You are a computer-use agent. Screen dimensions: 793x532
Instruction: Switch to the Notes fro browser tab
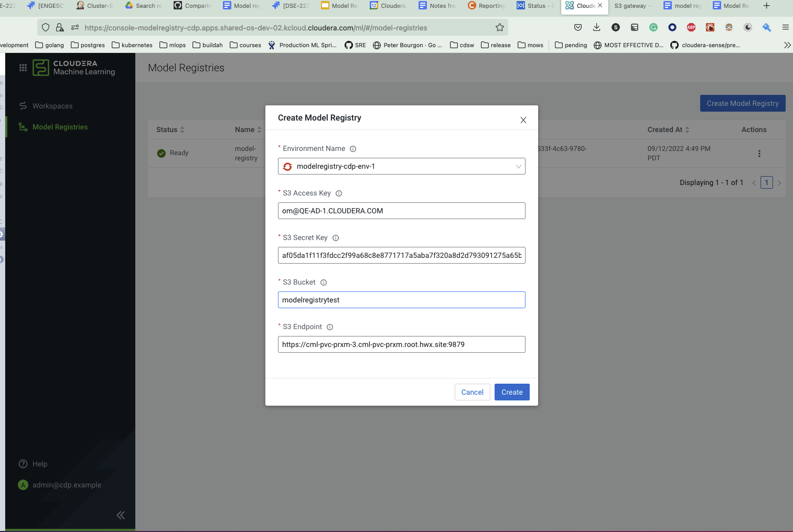point(437,6)
